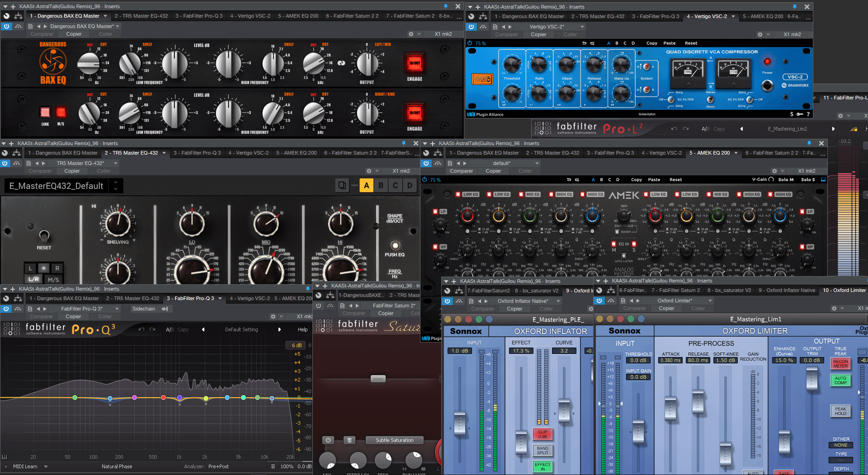Toggle power on Dangerous BAX EQ insert

click(x=6, y=26)
